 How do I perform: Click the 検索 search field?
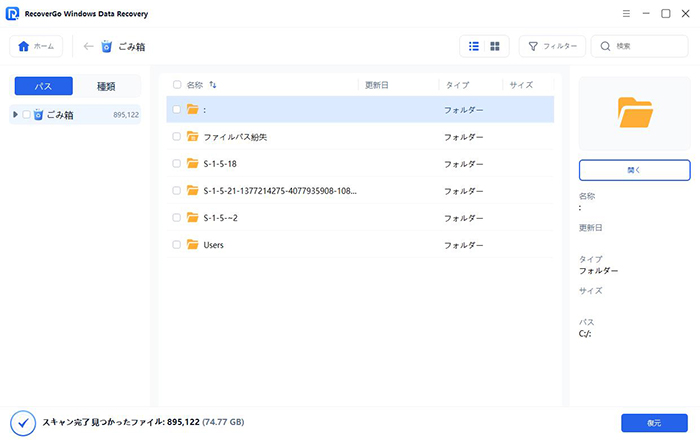point(640,46)
